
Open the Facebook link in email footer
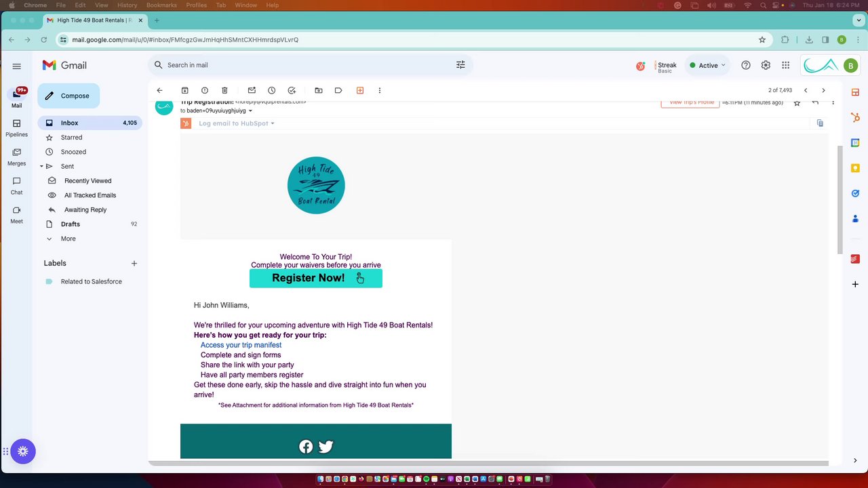[306, 447]
